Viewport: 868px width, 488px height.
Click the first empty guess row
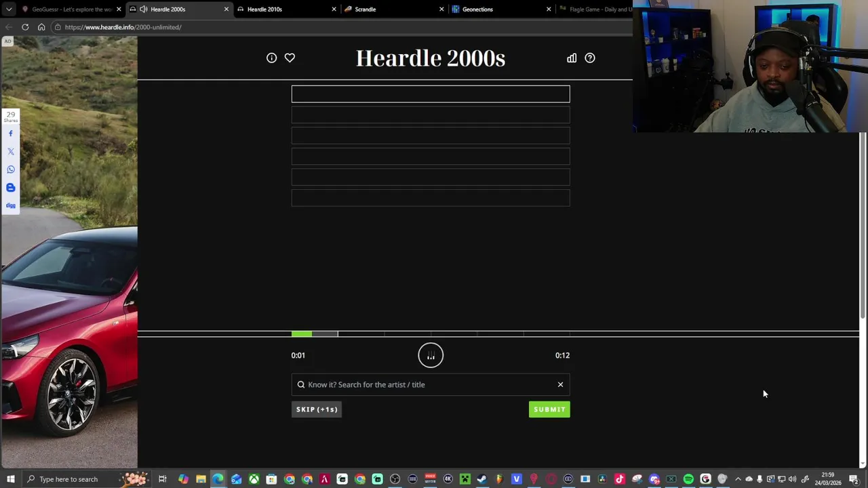[431, 94]
